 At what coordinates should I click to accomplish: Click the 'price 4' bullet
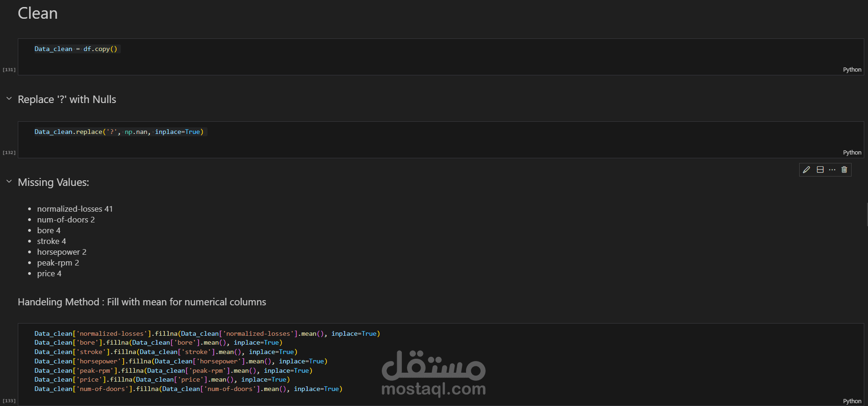coord(49,273)
